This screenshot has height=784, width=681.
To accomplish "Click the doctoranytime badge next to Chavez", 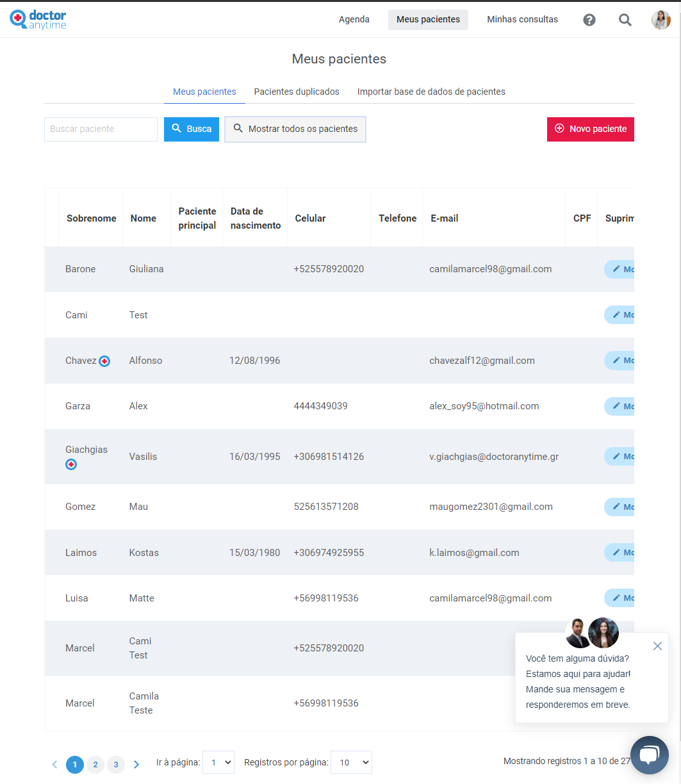I will tap(104, 361).
